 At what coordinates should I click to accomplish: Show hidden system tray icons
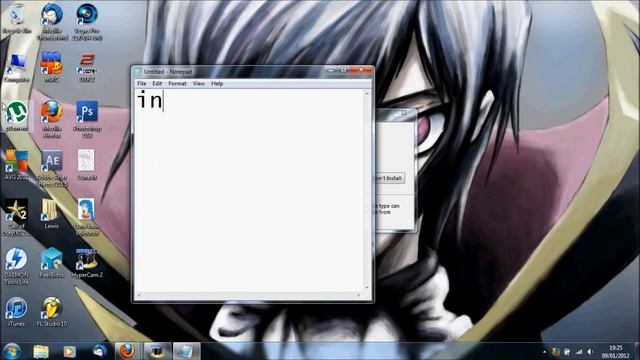point(544,351)
